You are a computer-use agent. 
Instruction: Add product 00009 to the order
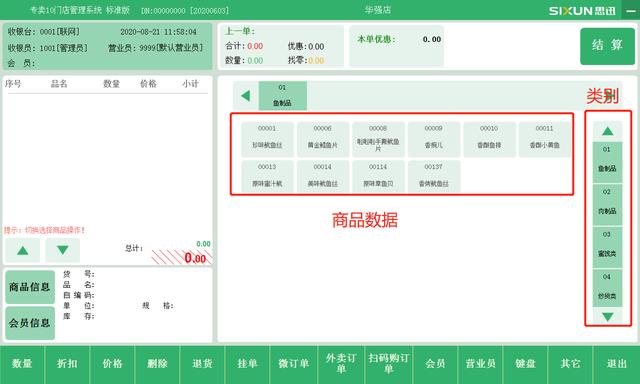tap(433, 139)
